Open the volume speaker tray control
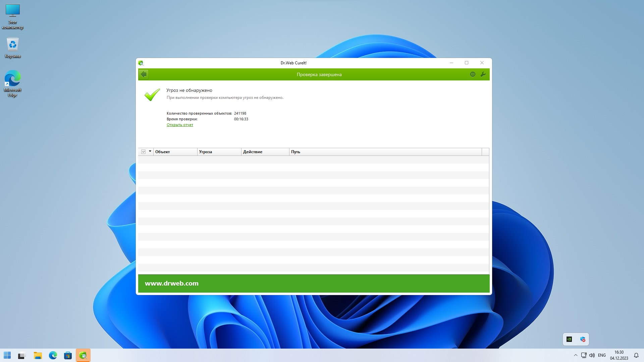 (x=592, y=355)
